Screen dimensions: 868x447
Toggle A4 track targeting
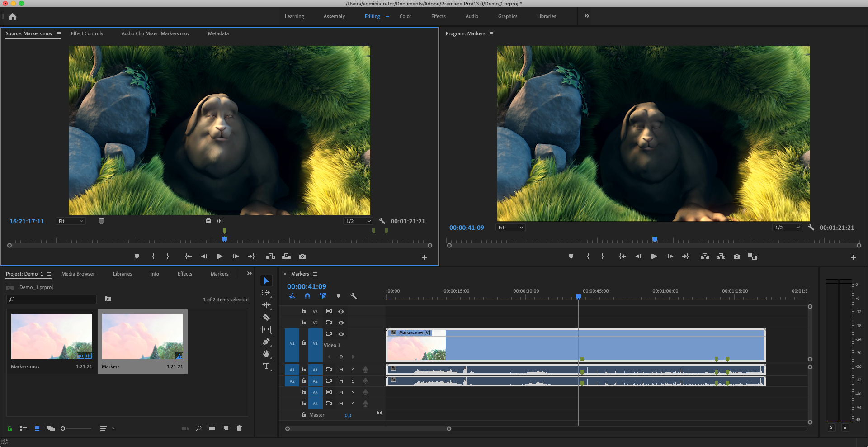point(315,404)
